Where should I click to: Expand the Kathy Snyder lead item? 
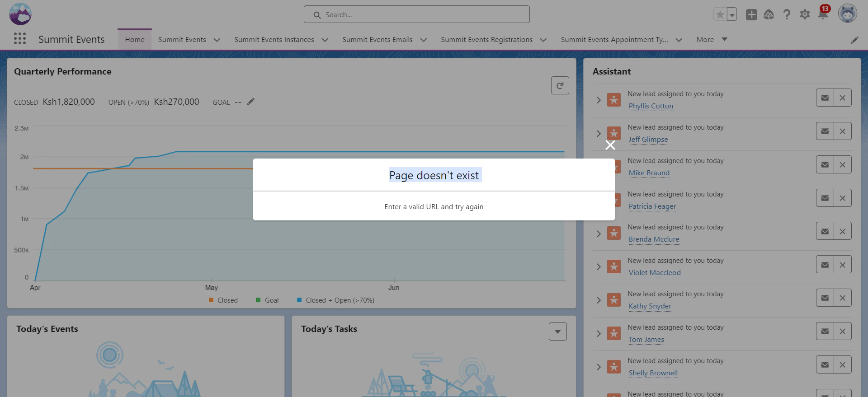(599, 300)
